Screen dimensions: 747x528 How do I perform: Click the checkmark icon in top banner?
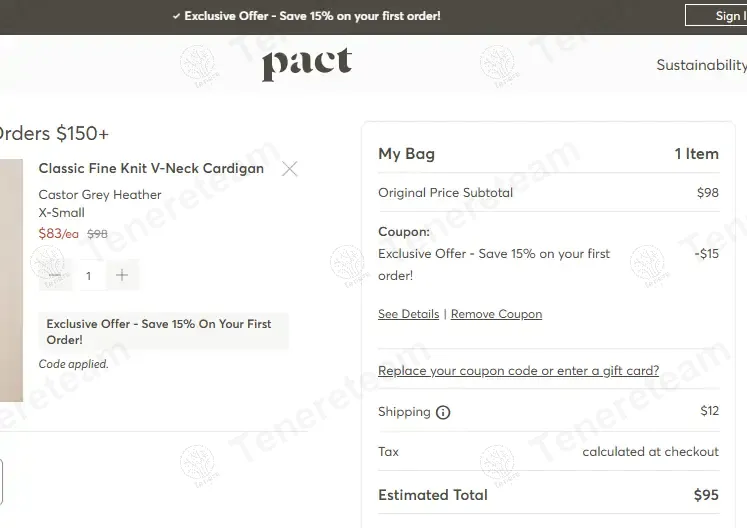coord(176,16)
